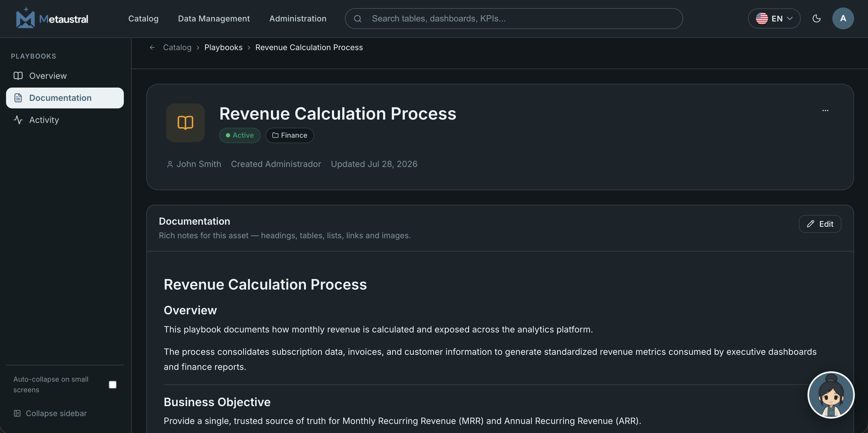Open the user avatar A menu
This screenshot has height=433, width=868.
(x=843, y=18)
